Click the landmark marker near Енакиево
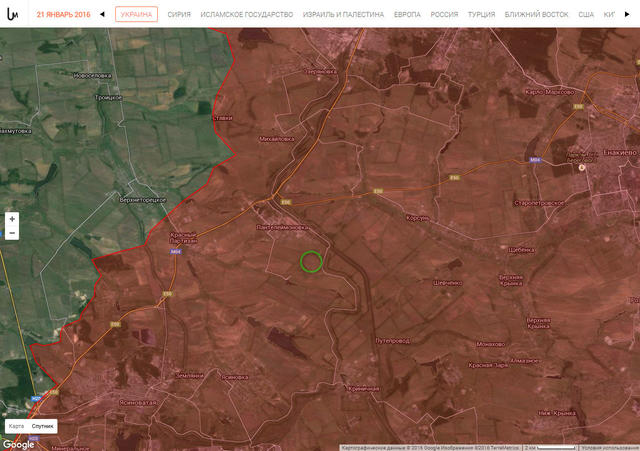 [x=582, y=167]
